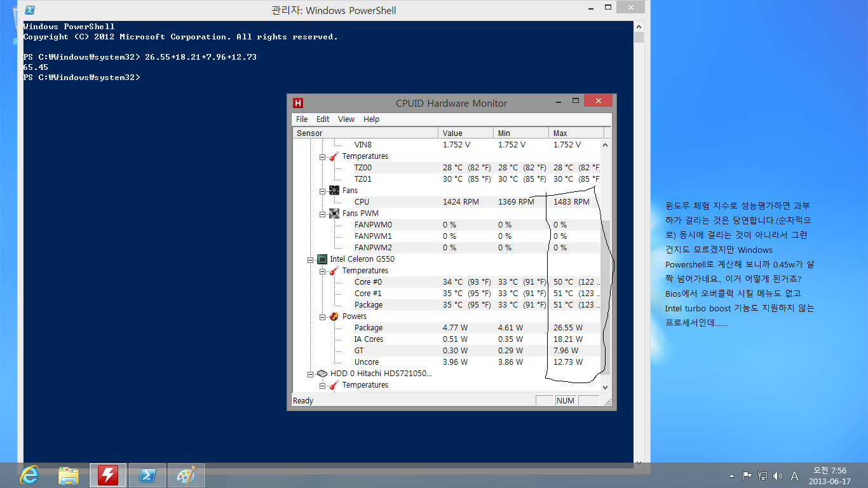868x488 pixels.
Task: Click the volume speaker icon in the tray
Action: click(778, 475)
